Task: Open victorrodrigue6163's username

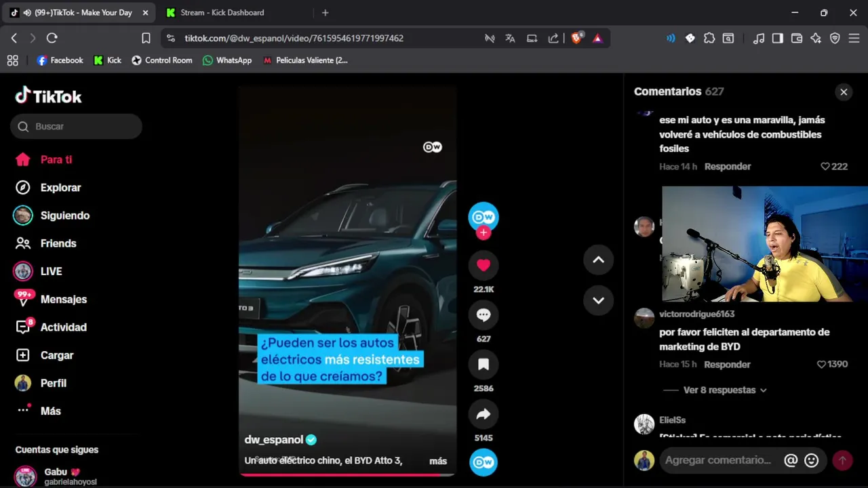Action: point(697,314)
